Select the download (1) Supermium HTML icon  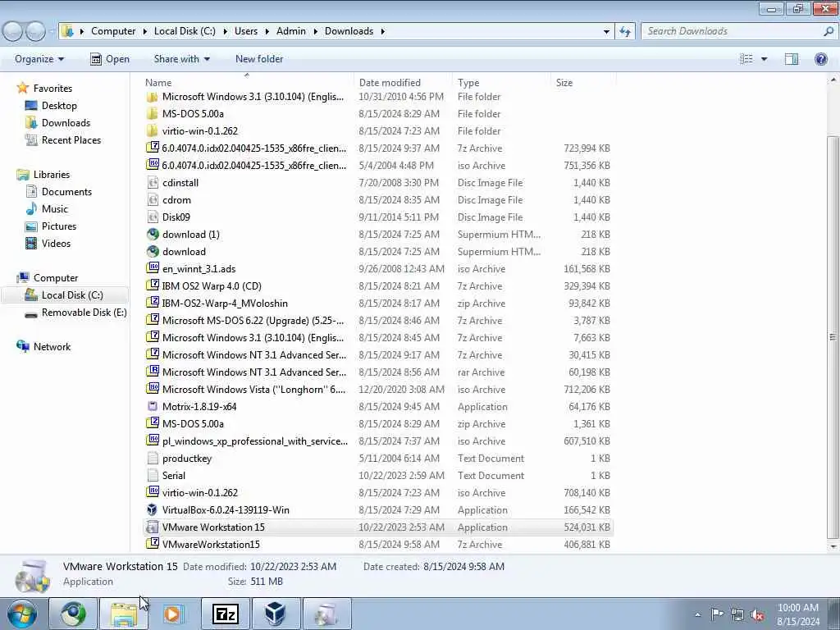point(152,234)
